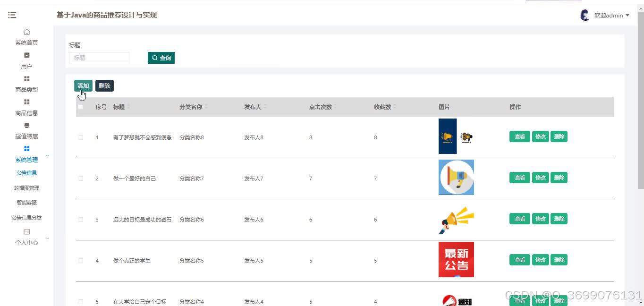Sort by 收藏数 column arrows
644x306 pixels.
[394, 107]
